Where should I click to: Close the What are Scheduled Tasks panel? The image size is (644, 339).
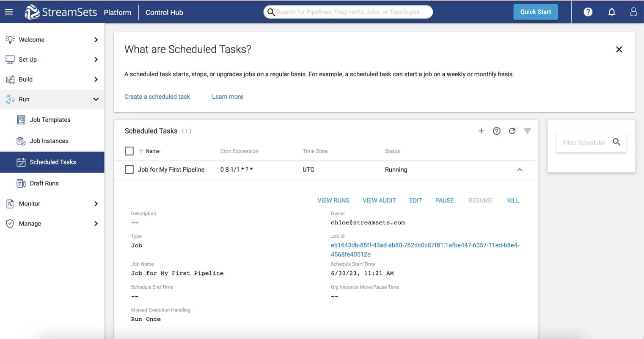[x=619, y=50]
